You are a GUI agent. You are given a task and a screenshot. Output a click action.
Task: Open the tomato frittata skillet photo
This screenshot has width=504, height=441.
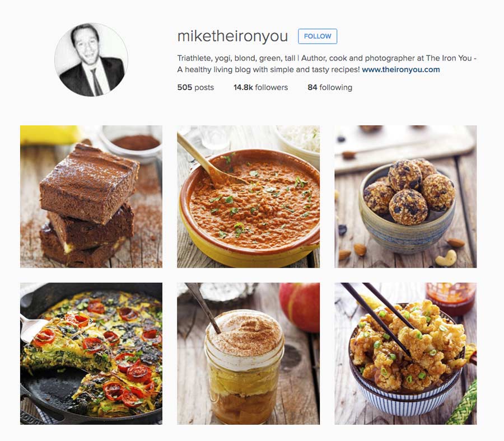[91, 354]
